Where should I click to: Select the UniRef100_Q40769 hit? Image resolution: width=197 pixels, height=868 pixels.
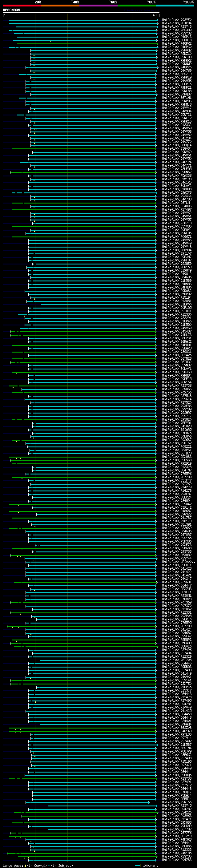click(177, 71)
